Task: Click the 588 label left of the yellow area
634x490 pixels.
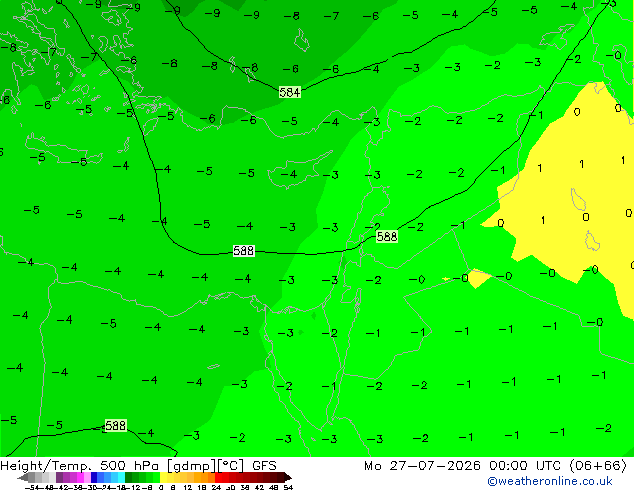Action: click(387, 237)
